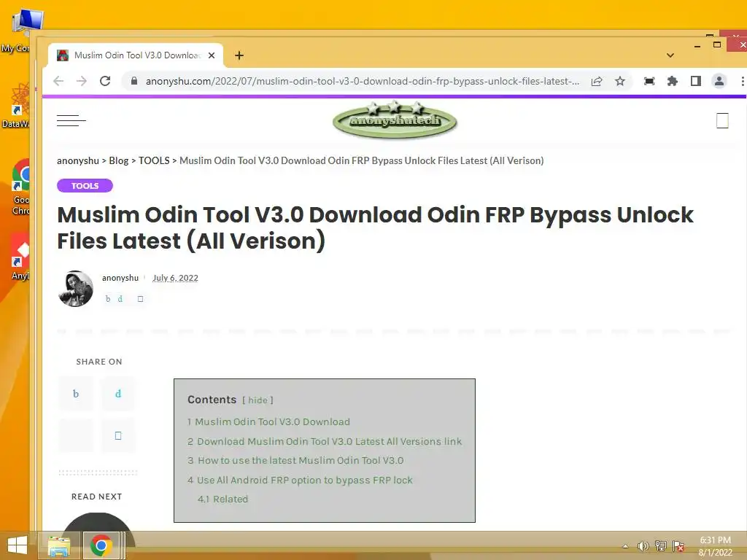Jump to 'How to use the latest' section
The height and width of the screenshot is (560, 747).
[x=295, y=461]
